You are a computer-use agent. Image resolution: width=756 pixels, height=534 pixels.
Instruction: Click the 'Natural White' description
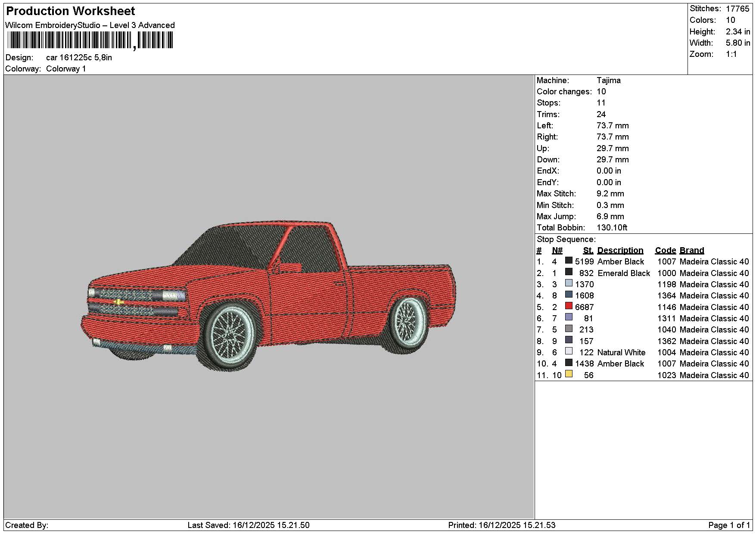click(621, 353)
